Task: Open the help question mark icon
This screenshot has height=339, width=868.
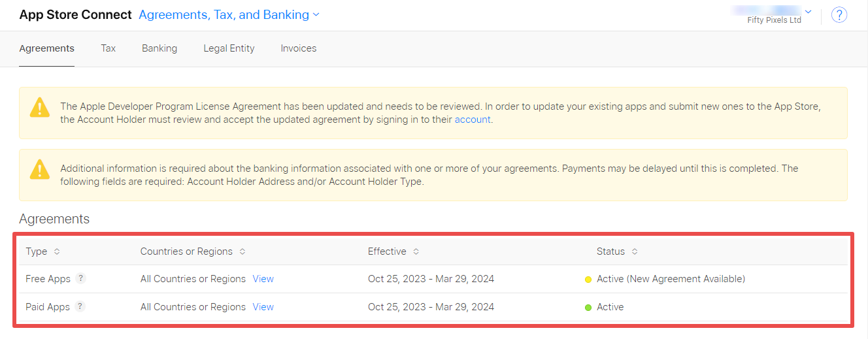Action: coord(839,15)
